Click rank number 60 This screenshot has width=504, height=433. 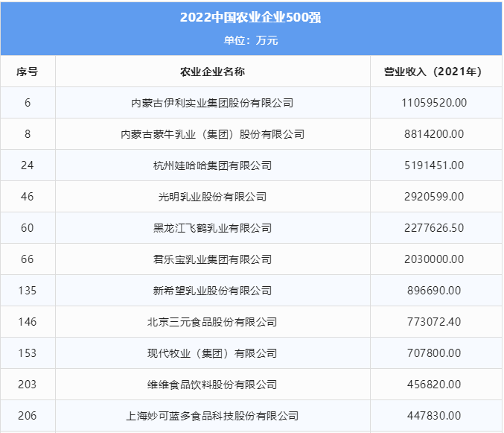click(28, 228)
